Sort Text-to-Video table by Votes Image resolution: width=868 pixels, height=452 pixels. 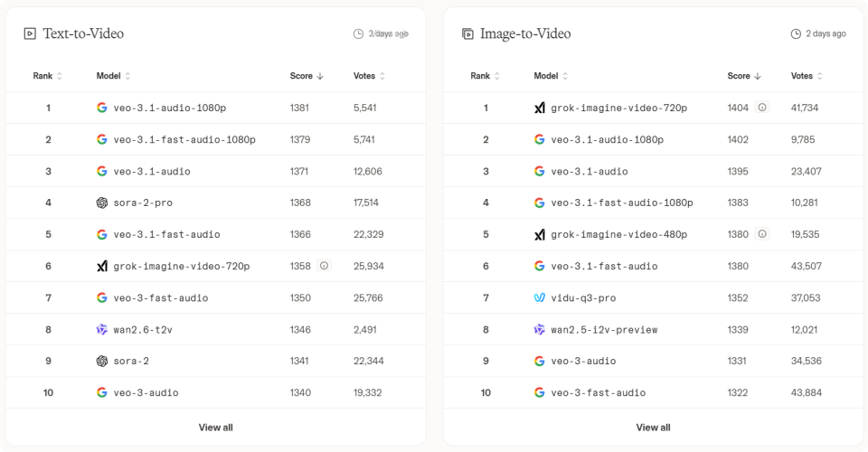tap(369, 76)
